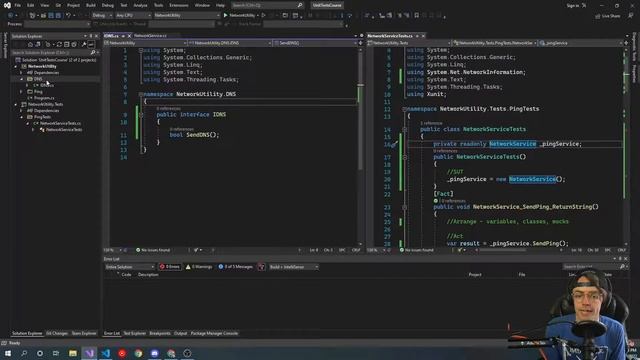Collapse the NetworkUtility.Tests project node
Screen dimensions: 640x360
[16, 104]
